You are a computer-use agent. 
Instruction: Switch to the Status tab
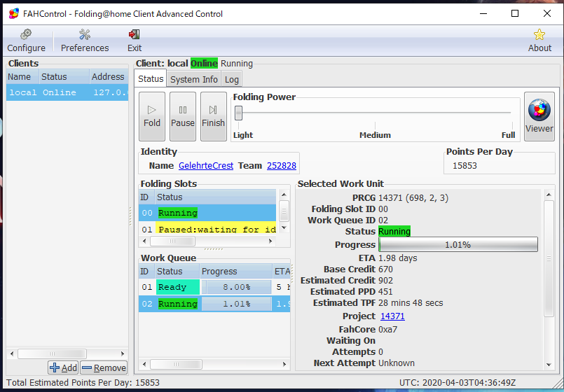pyautogui.click(x=151, y=78)
